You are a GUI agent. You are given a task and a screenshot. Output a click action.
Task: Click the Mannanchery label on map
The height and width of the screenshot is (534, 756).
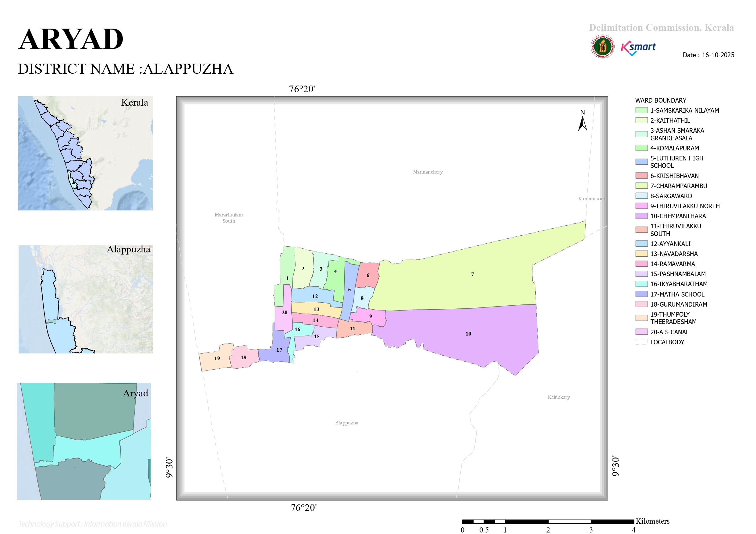pos(428,172)
